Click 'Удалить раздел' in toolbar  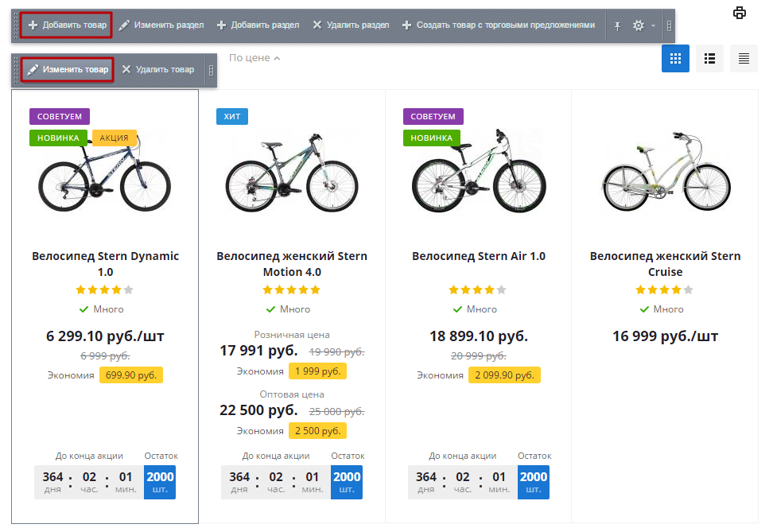click(x=351, y=25)
